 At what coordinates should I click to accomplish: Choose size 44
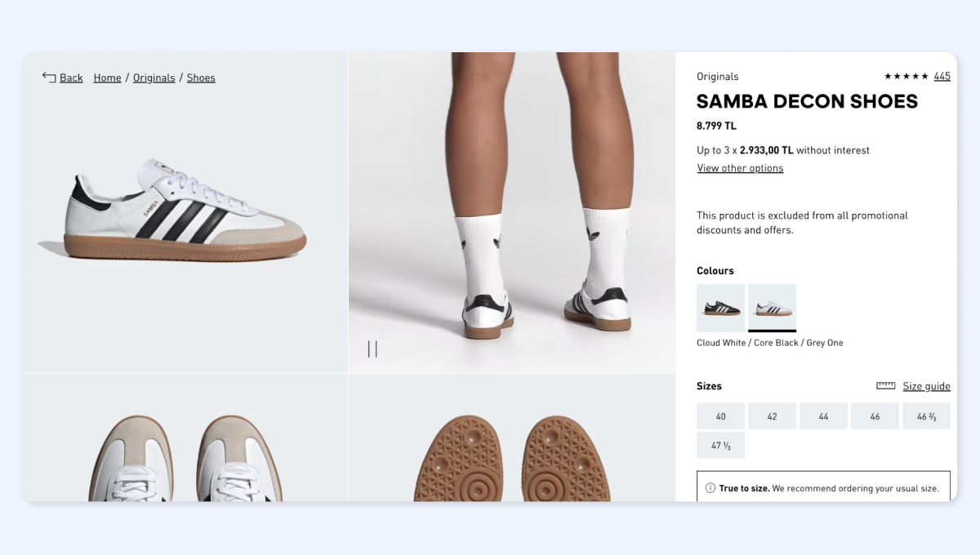click(823, 416)
